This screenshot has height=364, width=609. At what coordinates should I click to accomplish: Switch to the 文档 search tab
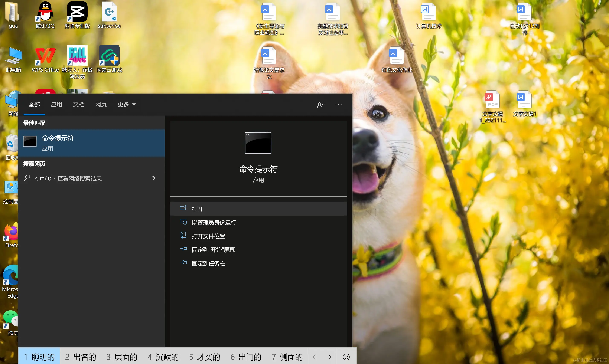pos(78,104)
